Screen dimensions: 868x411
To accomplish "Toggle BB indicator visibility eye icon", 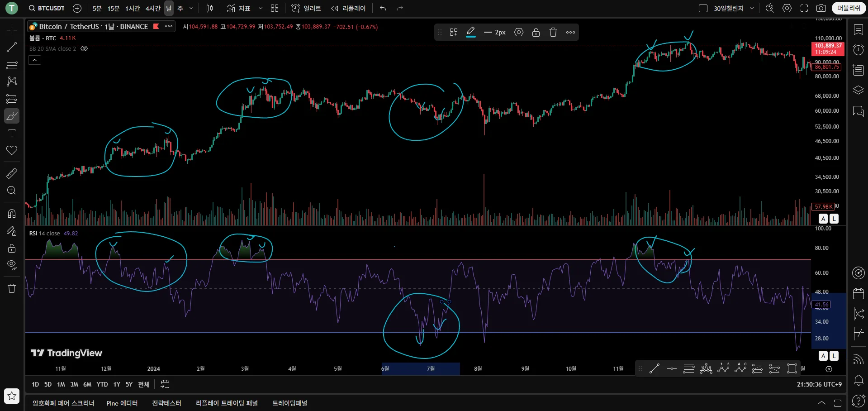I will 84,48.
